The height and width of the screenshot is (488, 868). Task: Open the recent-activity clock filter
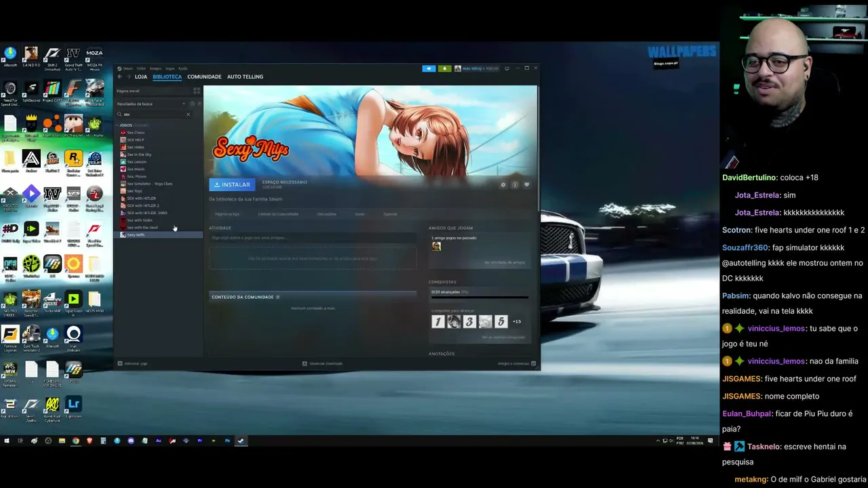[192, 104]
